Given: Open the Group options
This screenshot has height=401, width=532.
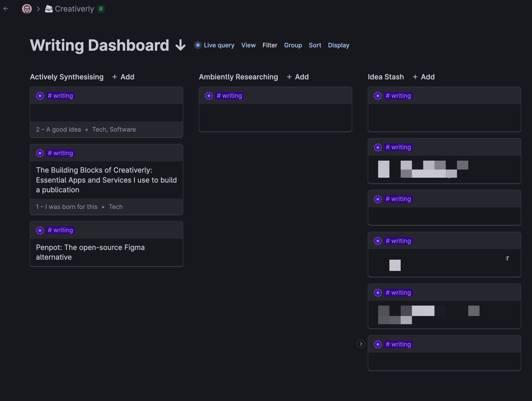Looking at the screenshot, I should click(x=293, y=45).
